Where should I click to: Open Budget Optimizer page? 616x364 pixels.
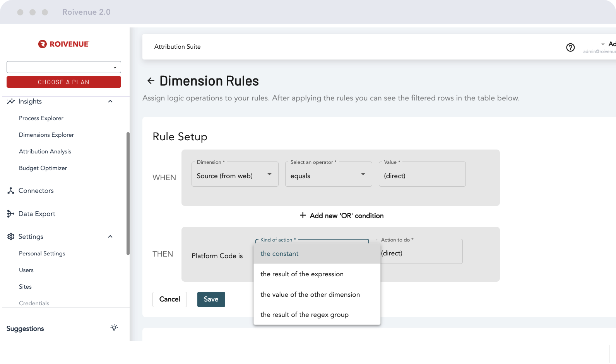(x=43, y=168)
